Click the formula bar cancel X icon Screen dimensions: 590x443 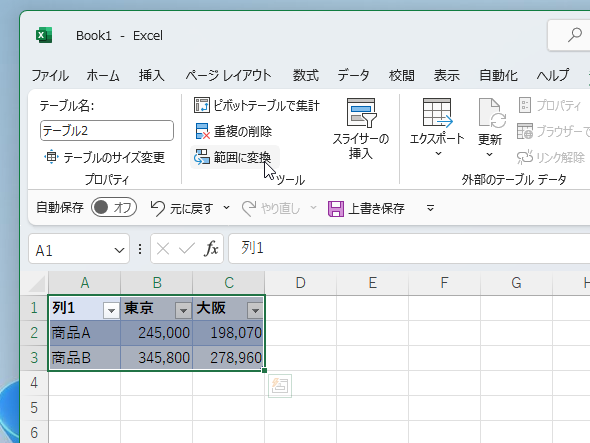pos(163,248)
